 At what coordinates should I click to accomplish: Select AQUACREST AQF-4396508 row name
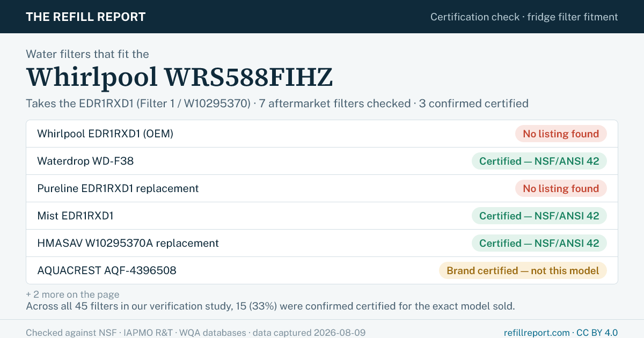tap(107, 270)
